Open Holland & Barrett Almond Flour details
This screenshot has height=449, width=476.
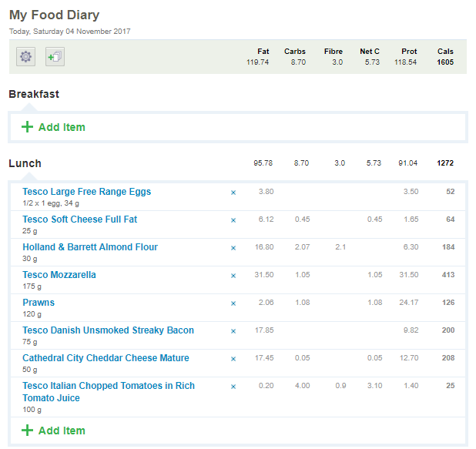coord(90,247)
